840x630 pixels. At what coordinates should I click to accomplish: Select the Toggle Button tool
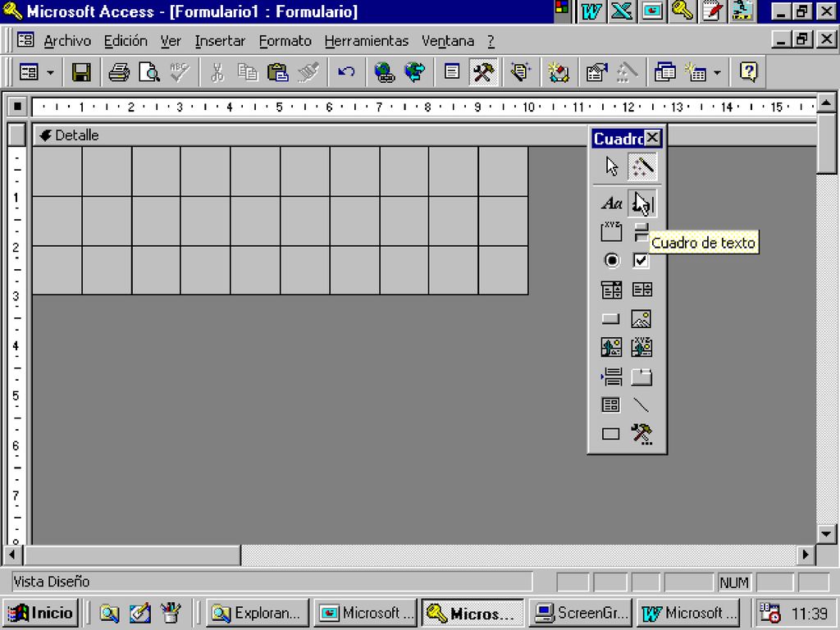coord(641,232)
